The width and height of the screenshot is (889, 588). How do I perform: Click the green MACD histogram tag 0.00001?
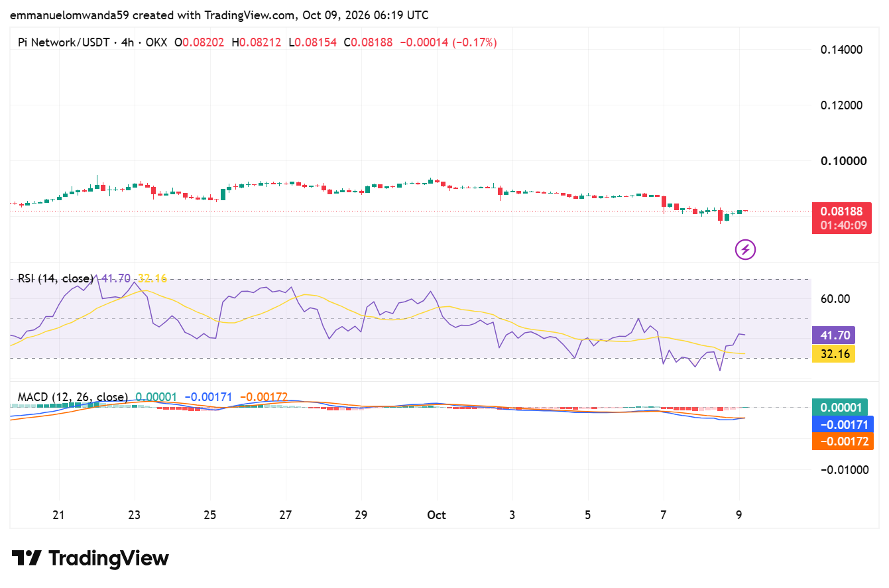[x=839, y=407]
